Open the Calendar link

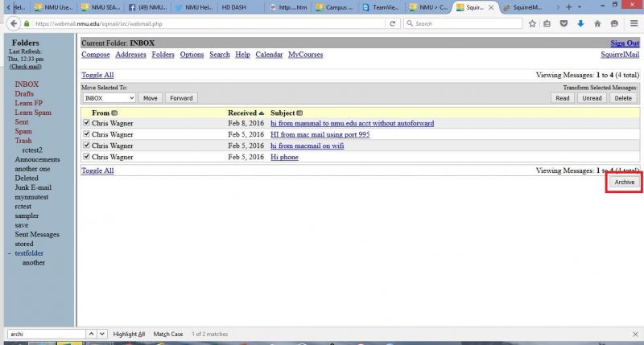pos(269,55)
